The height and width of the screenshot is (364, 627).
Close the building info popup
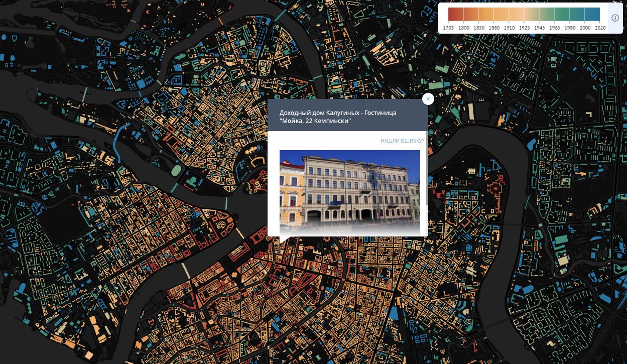pos(428,99)
